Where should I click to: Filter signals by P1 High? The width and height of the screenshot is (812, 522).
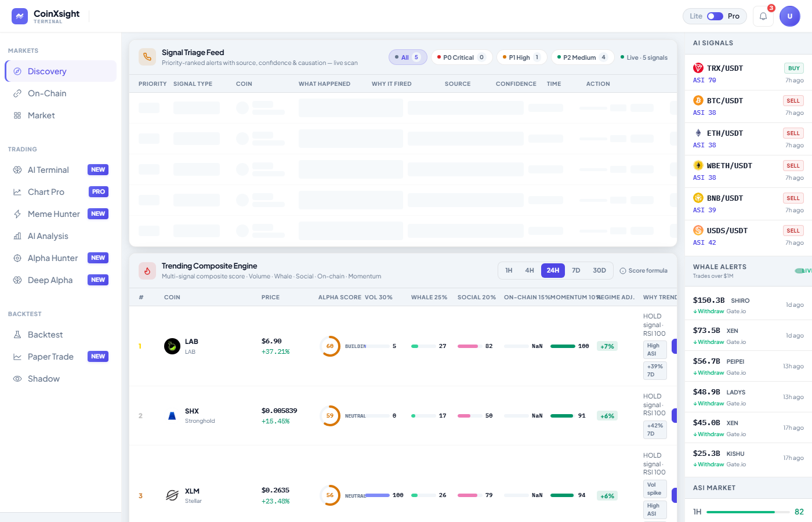click(x=522, y=57)
